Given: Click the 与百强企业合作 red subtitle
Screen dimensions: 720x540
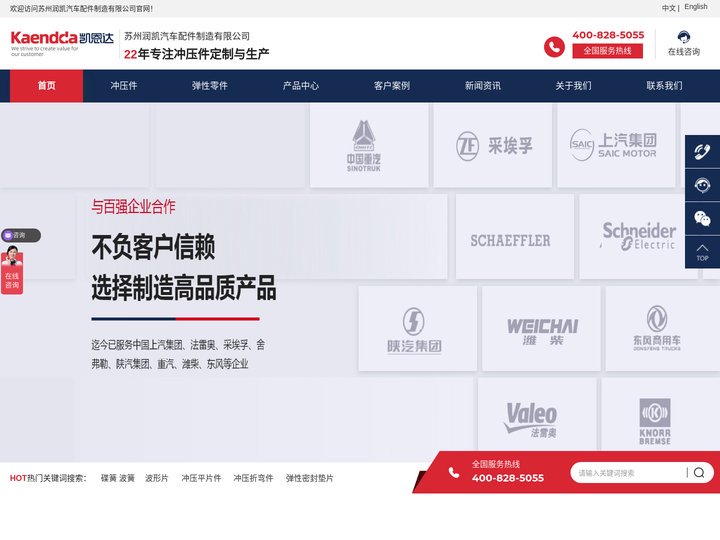Looking at the screenshot, I should 133,207.
